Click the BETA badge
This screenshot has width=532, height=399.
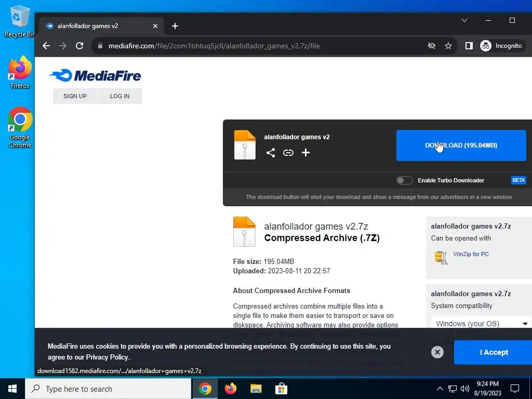[518, 180]
